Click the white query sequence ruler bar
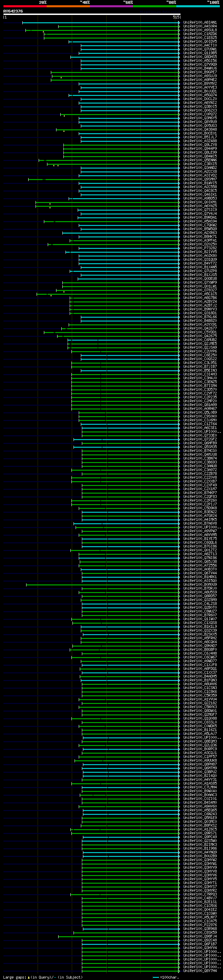The height and width of the screenshot is (980, 223). point(92,14)
